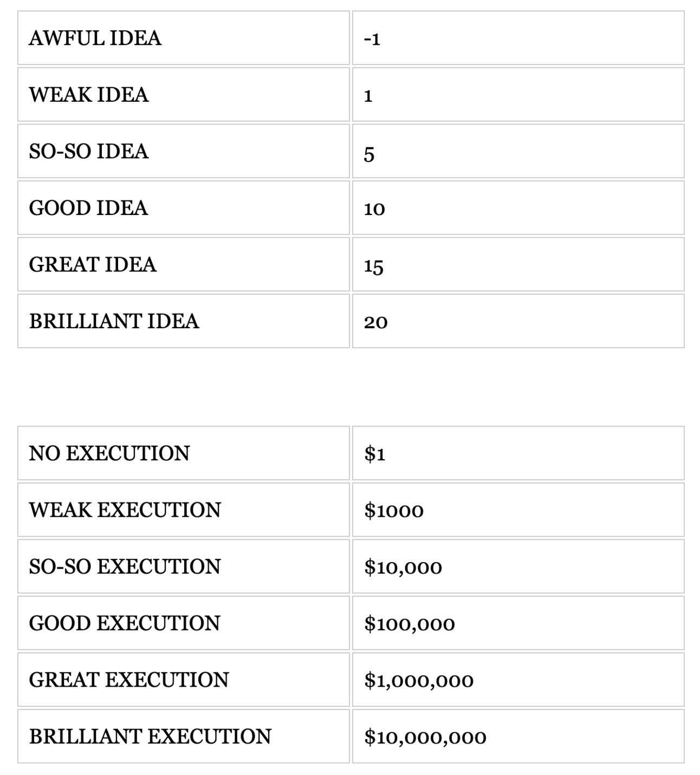The height and width of the screenshot is (775, 700).
Task: Select the GOOD EXECUTION cell
Action: (125, 623)
